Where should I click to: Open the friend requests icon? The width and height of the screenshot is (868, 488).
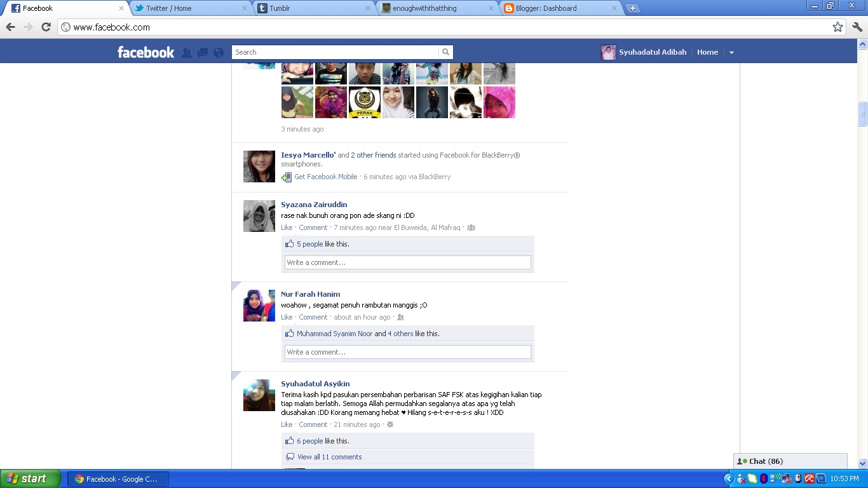coord(187,53)
